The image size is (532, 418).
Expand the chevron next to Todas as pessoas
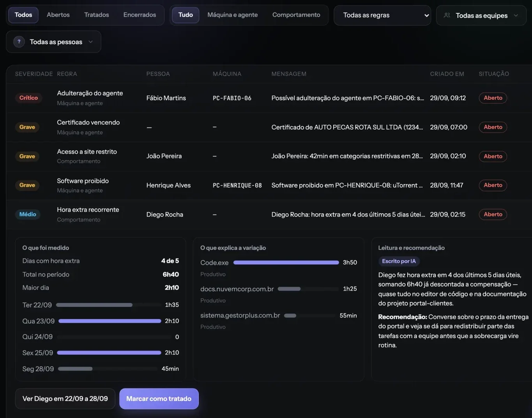click(91, 42)
